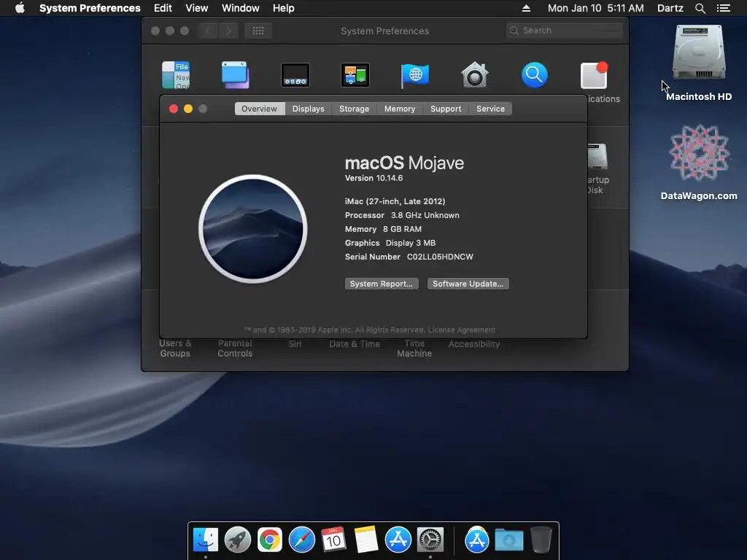
Task: Switch to the Storage tab
Action: [x=354, y=109]
